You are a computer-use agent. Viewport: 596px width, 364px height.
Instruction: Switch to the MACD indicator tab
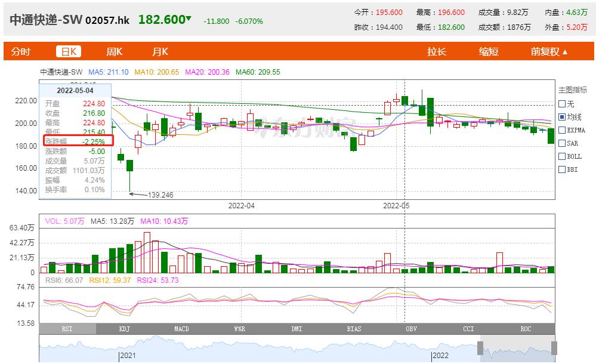pos(182,329)
